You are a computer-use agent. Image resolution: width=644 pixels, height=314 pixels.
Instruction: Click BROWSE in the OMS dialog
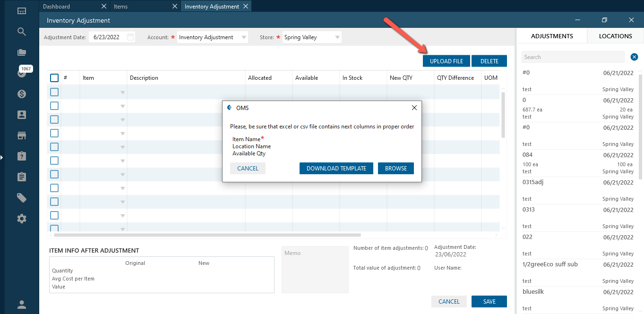tap(396, 168)
